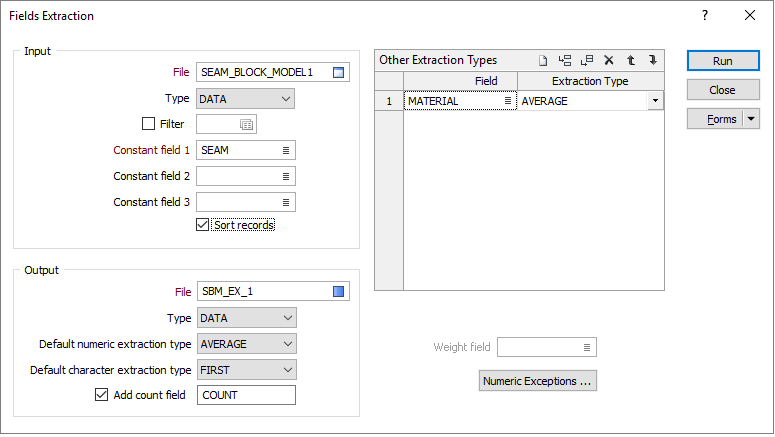Open the Forms dropdown arrow
Viewport: 775px width, 437px height.
point(751,119)
